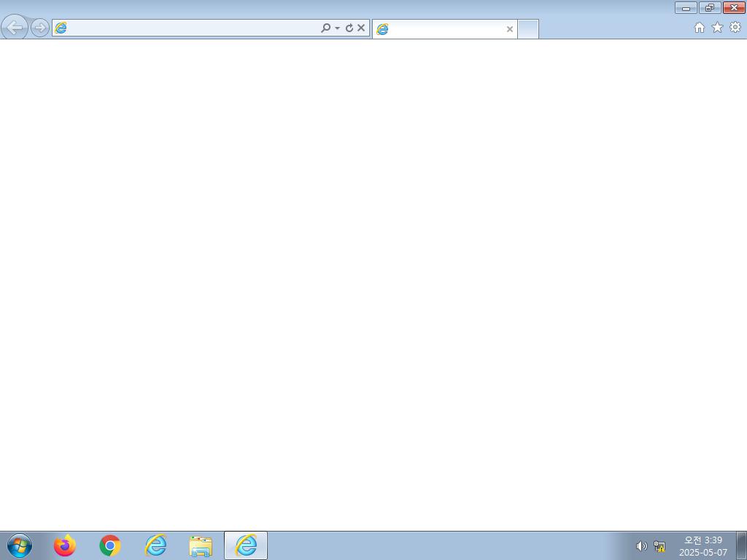747x560 pixels.
Task: Go back with the browser Back arrow
Action: 15,28
